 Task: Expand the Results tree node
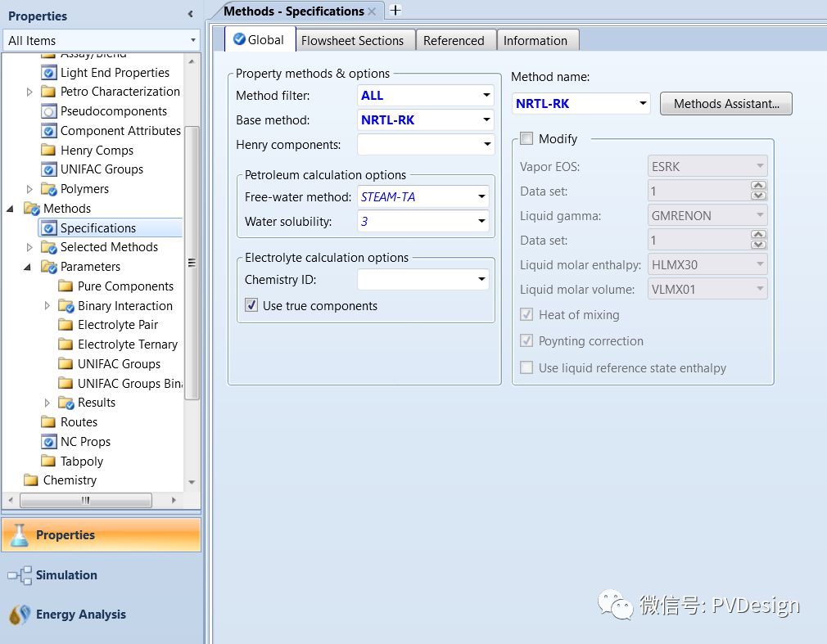click(x=47, y=402)
